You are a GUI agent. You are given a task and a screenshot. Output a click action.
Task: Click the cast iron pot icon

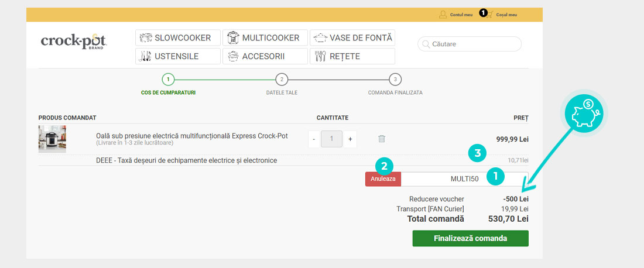[x=320, y=38]
